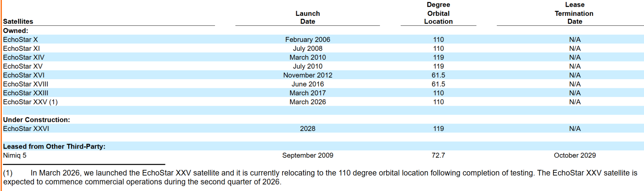Click 'EchoStar XVI' satellite name

[24, 75]
